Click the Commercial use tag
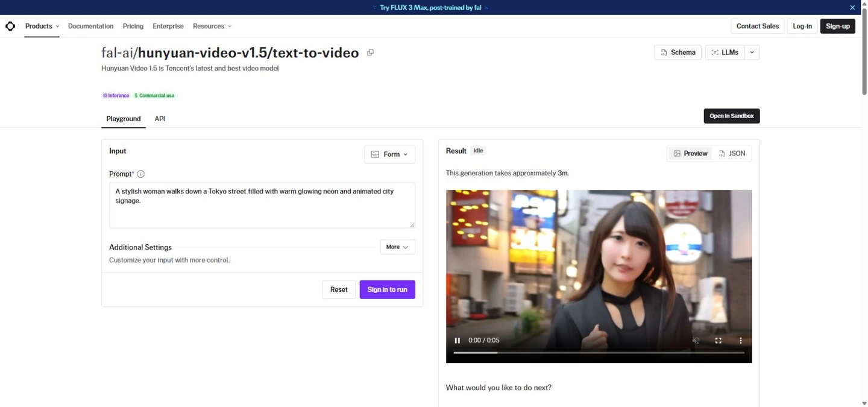 (154, 95)
